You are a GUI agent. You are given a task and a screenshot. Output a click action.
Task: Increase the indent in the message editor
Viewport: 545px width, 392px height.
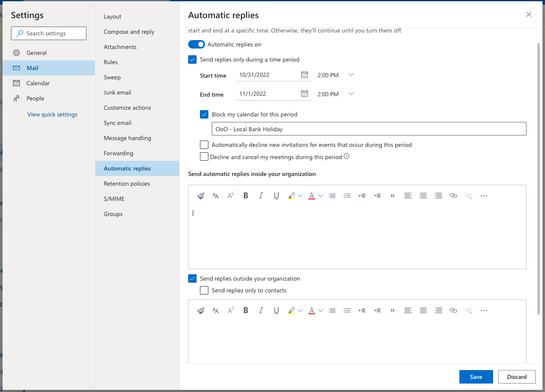click(377, 195)
